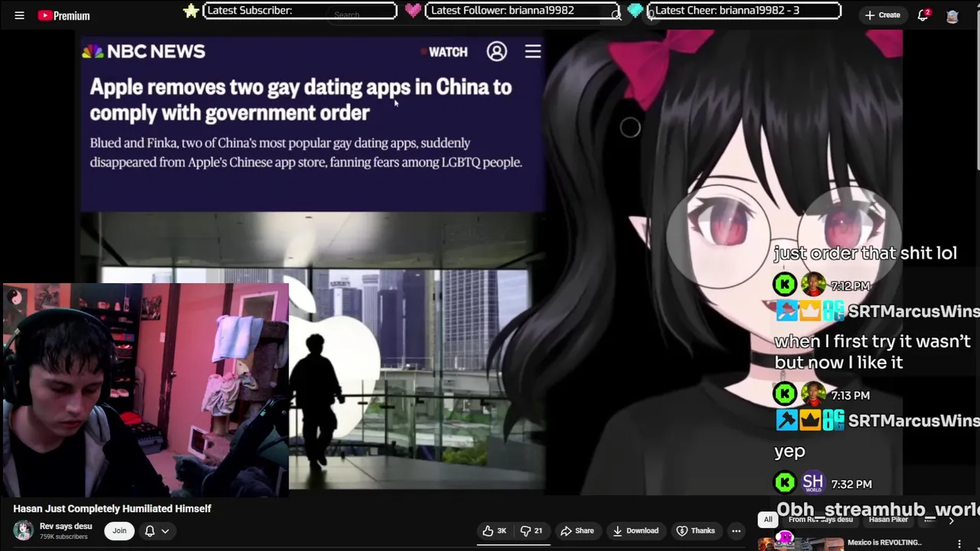
Task: Click the SRTMarcusWins chat username at 7:12 PM
Action: click(913, 311)
